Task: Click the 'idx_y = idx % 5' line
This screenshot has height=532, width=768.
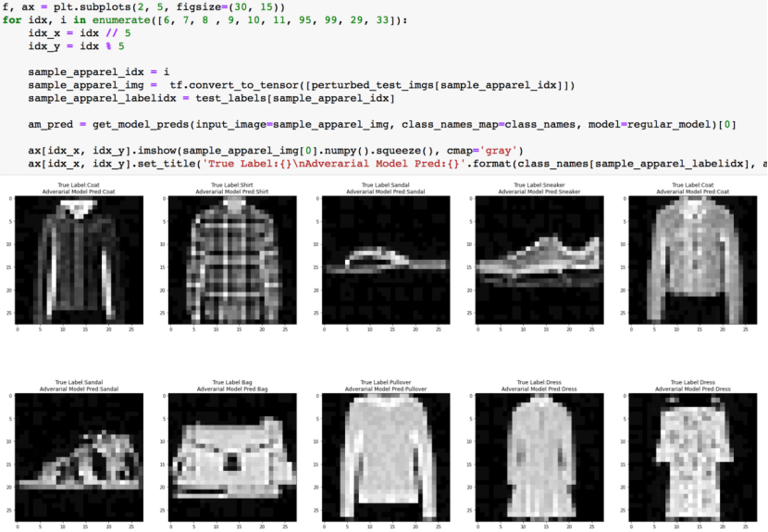Action: [77, 46]
